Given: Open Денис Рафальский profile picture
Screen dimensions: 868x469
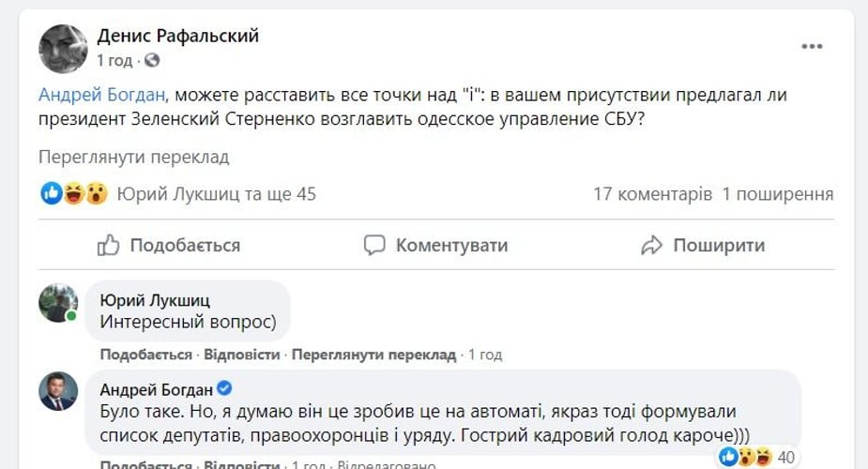Looking at the screenshot, I should [63, 49].
